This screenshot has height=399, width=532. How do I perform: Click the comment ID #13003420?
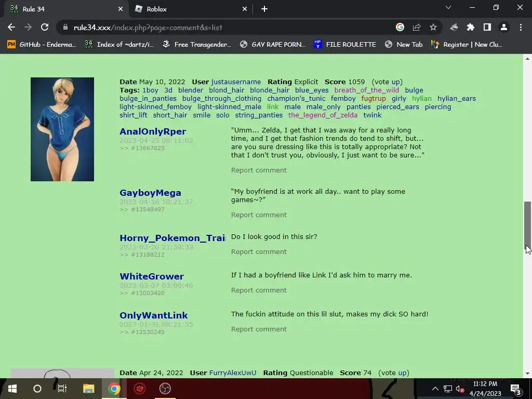click(148, 293)
